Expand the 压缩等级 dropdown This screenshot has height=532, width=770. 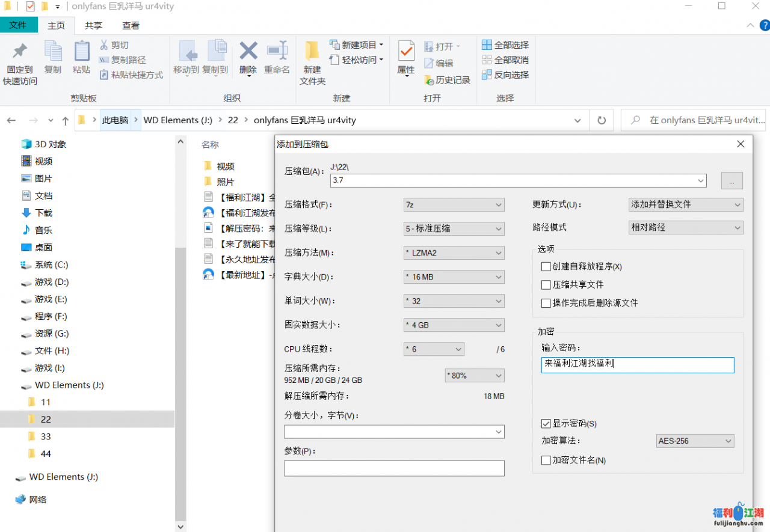454,229
